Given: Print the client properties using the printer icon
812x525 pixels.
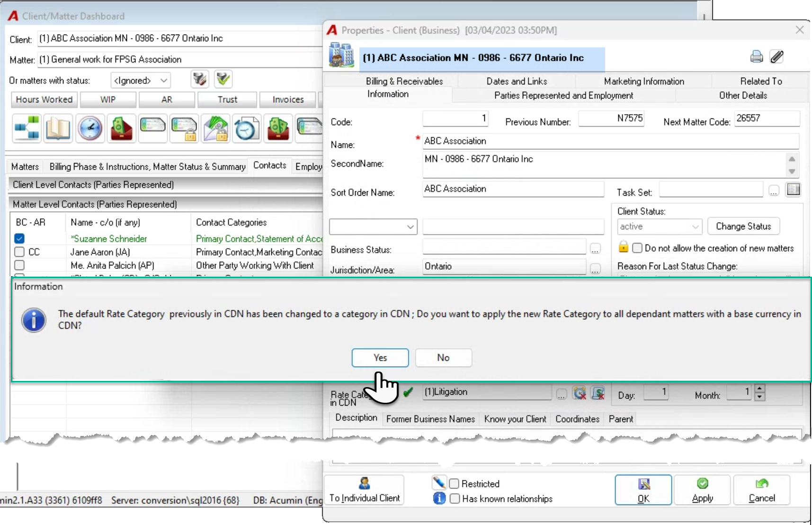Looking at the screenshot, I should tap(757, 57).
